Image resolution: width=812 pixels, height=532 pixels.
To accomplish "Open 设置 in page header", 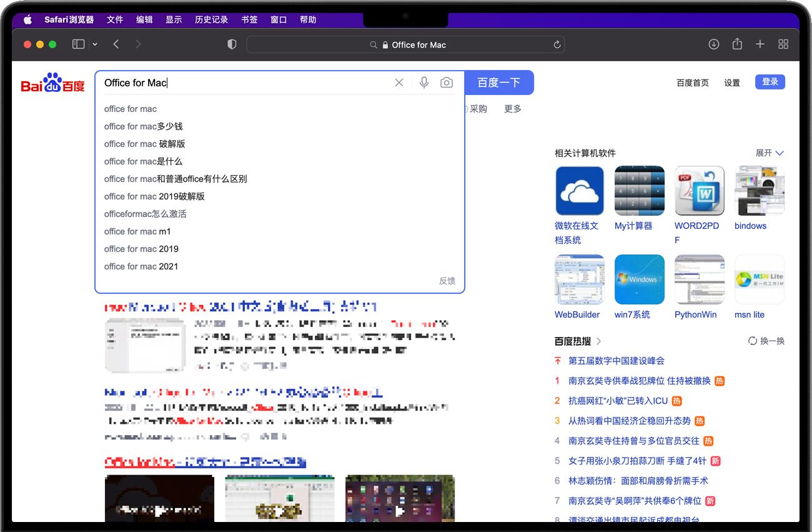I will click(x=732, y=83).
